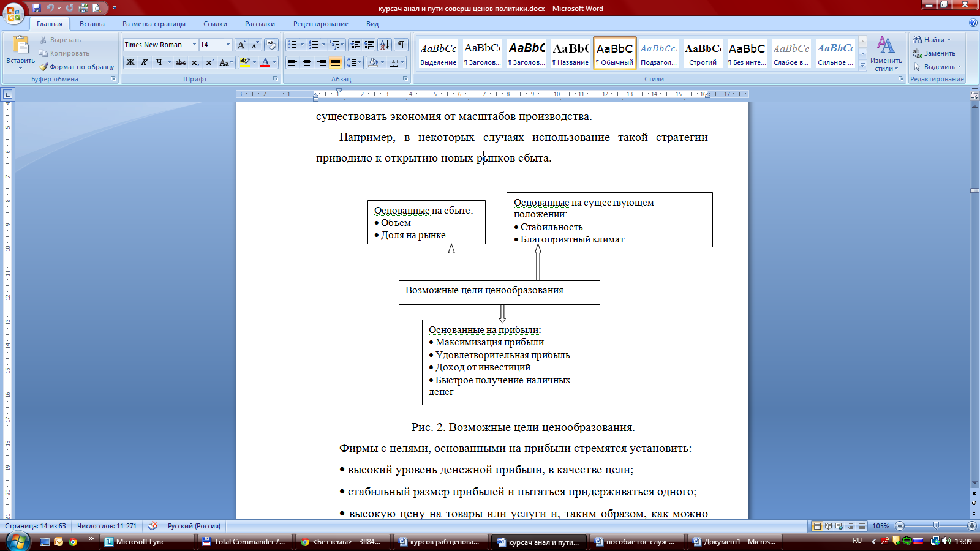Apply yellow text highlight color
Screen dimensions: 980x551
click(x=245, y=62)
